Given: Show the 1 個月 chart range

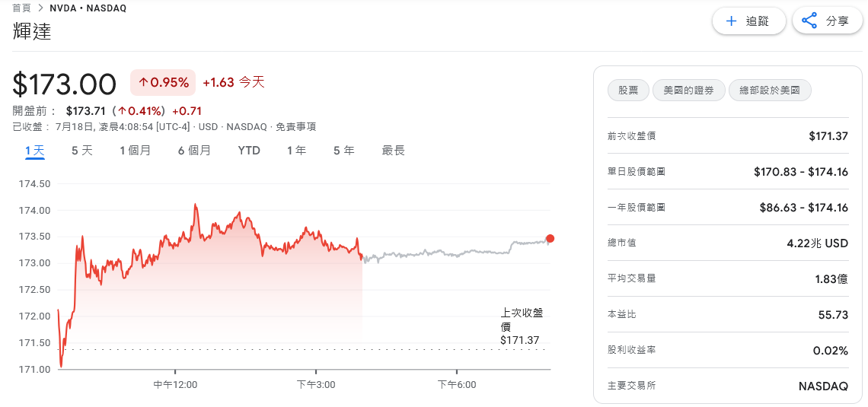Looking at the screenshot, I should pyautogui.click(x=135, y=151).
